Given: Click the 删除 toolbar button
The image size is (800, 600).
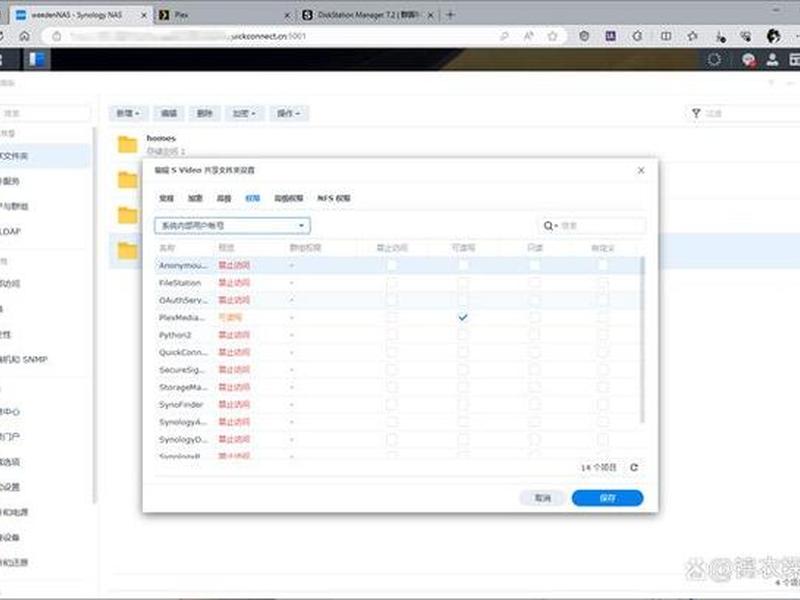Looking at the screenshot, I should (205, 113).
